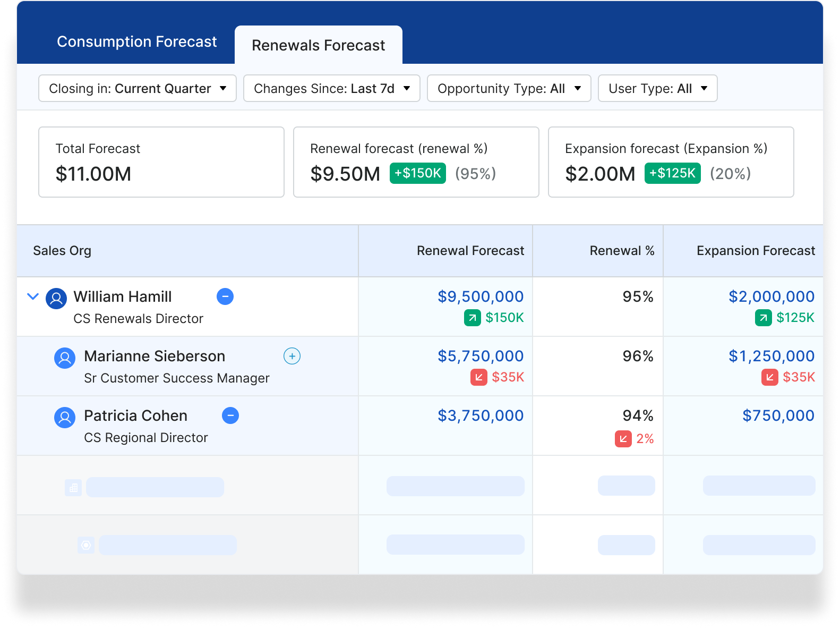Open the Opportunity Type: All dropdown
The height and width of the screenshot is (628, 840).
coord(509,88)
